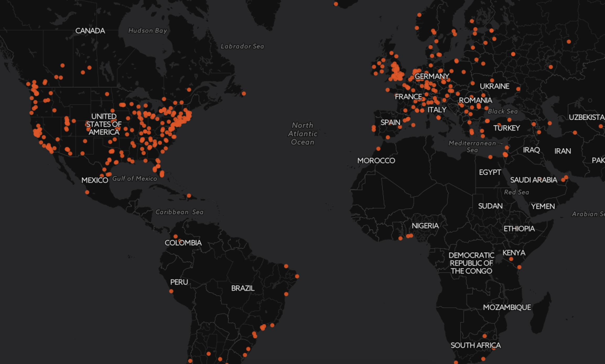Click the SOUTH AFRICA label
The width and height of the screenshot is (605, 364).
tap(476, 345)
